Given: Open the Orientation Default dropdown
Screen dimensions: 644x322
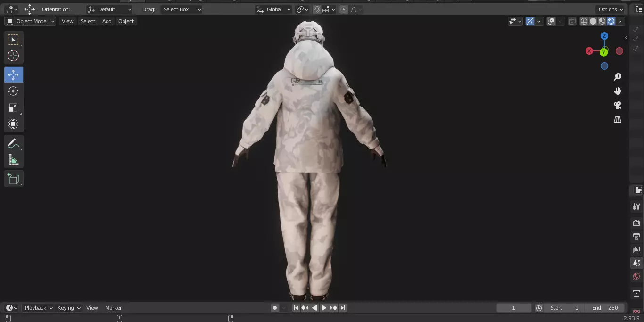Looking at the screenshot, I should pos(109,9).
